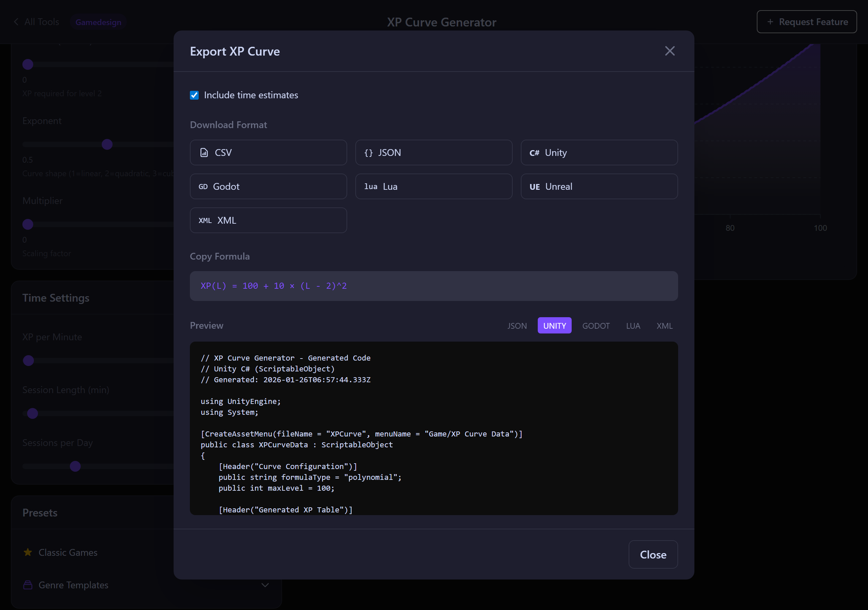Select the CSV export format icon
Image resolution: width=868 pixels, height=610 pixels.
click(x=204, y=153)
